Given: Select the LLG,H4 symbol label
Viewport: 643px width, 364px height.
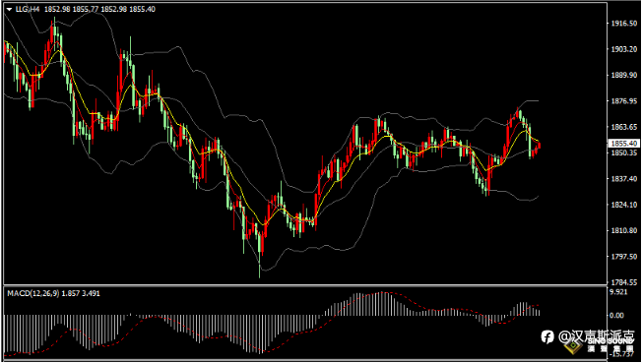Looking at the screenshot, I should (x=28, y=9).
